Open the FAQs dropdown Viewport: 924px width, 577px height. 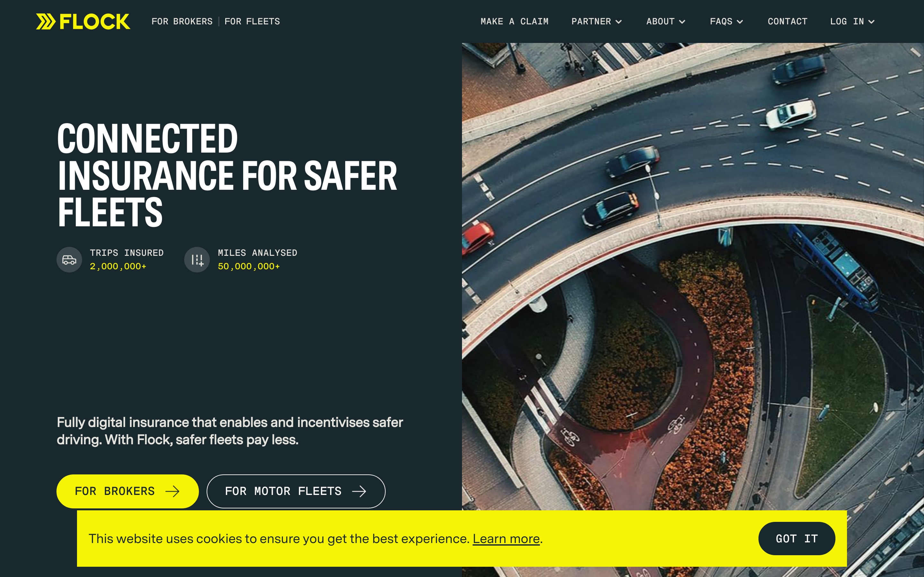(x=726, y=21)
